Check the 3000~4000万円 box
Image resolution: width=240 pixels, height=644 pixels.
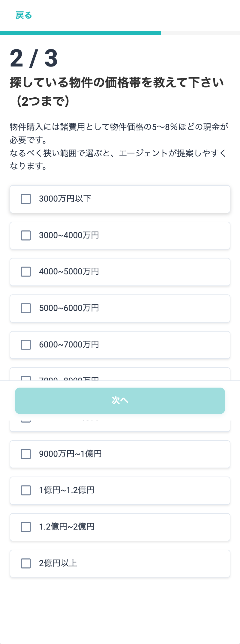pyautogui.click(x=26, y=235)
